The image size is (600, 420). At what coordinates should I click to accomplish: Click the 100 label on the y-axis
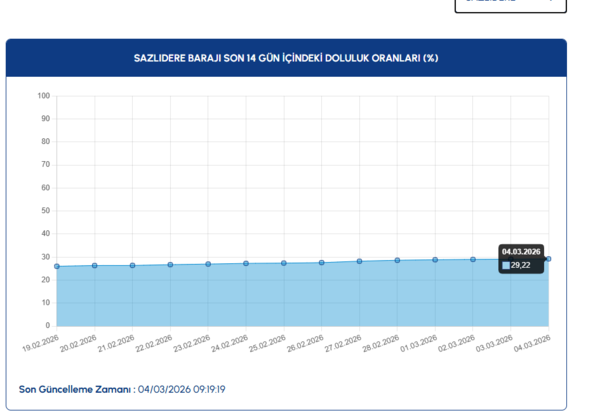tap(44, 96)
